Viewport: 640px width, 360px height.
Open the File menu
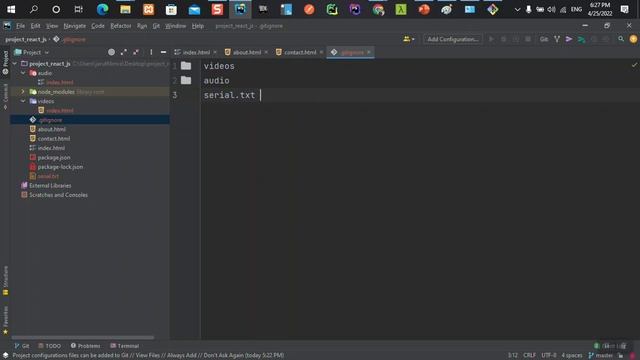(x=20, y=26)
